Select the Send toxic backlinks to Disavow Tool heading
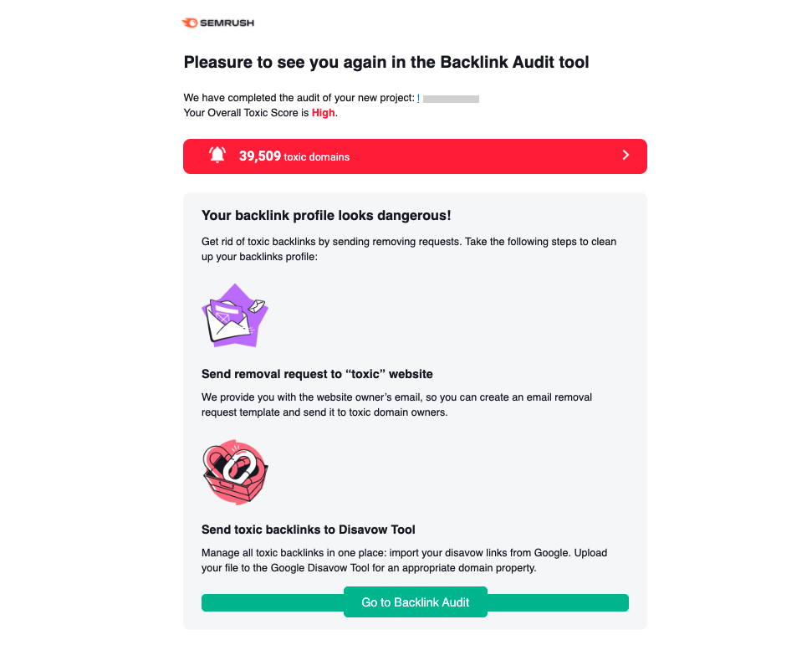This screenshot has width=812, height=645. [308, 530]
